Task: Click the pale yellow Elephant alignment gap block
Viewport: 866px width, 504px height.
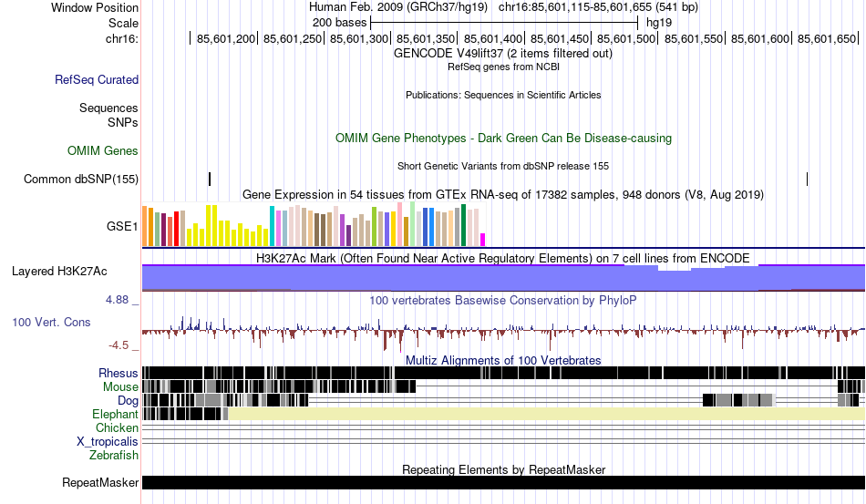Action: point(547,414)
